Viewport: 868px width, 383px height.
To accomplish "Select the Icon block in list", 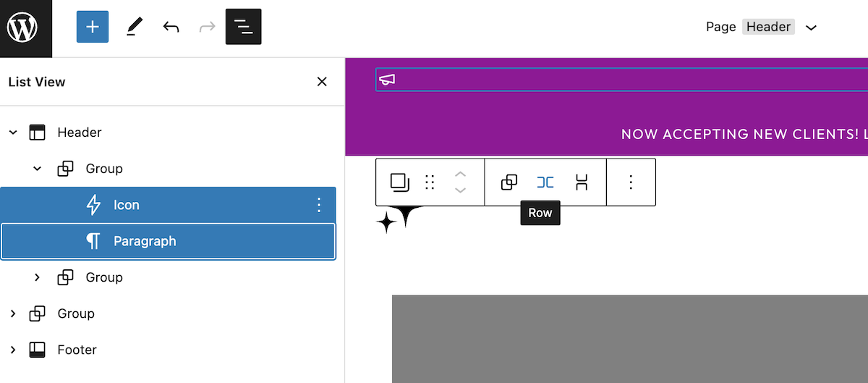I will (x=127, y=205).
